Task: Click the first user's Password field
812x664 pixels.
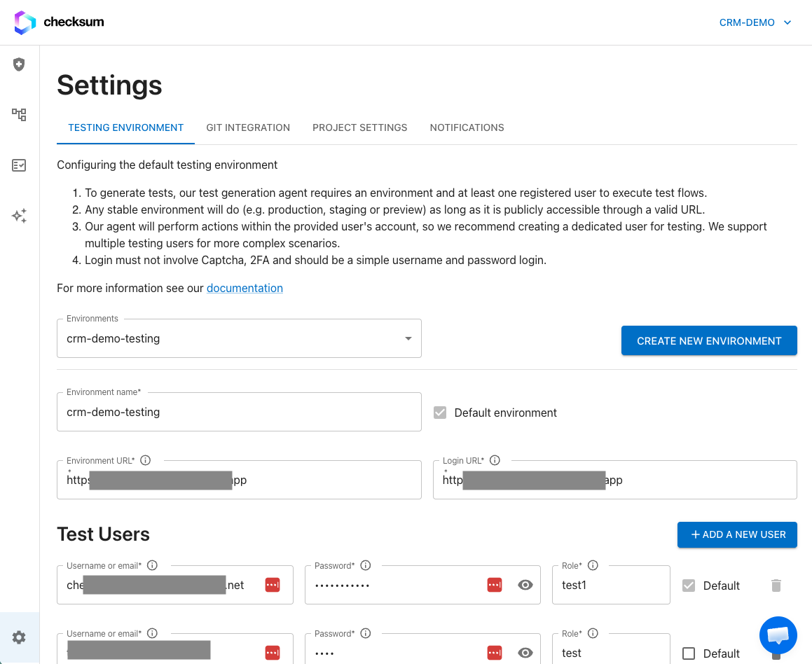Action: [422, 585]
